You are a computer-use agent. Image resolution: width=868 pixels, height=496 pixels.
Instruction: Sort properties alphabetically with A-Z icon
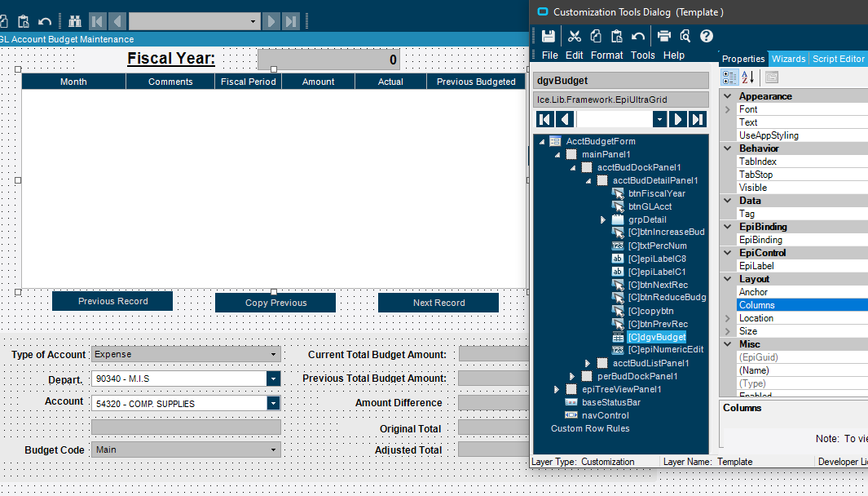point(748,77)
